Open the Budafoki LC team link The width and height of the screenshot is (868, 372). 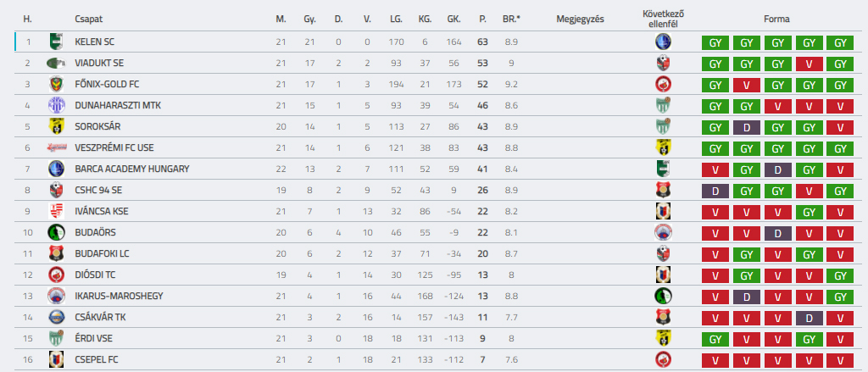tap(100, 253)
